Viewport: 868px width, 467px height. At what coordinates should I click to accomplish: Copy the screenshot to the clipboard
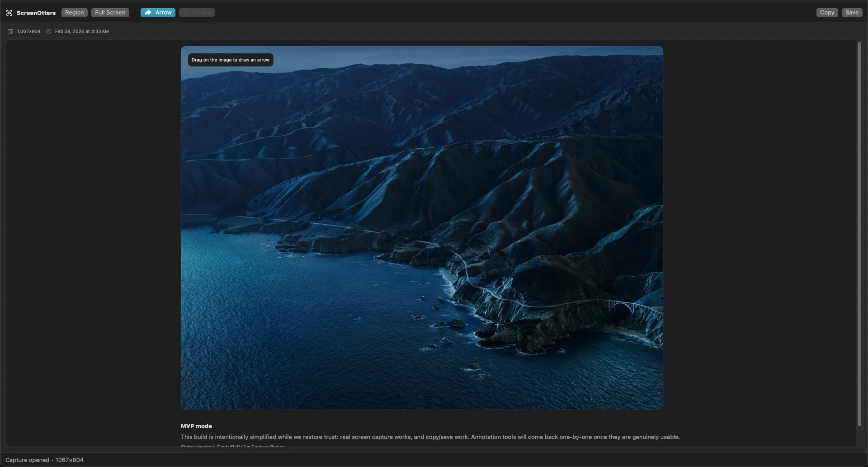pyautogui.click(x=827, y=13)
